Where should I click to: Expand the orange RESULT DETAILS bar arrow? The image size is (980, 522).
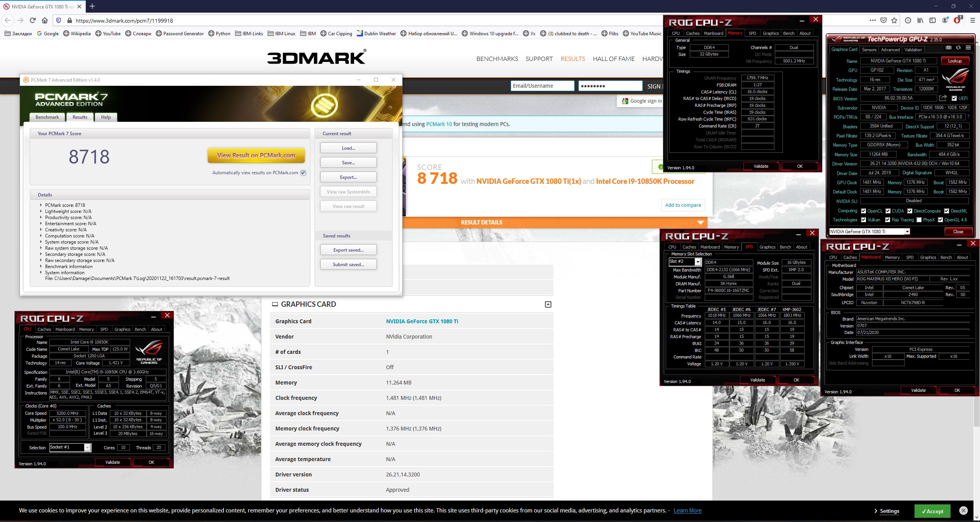pos(701,223)
